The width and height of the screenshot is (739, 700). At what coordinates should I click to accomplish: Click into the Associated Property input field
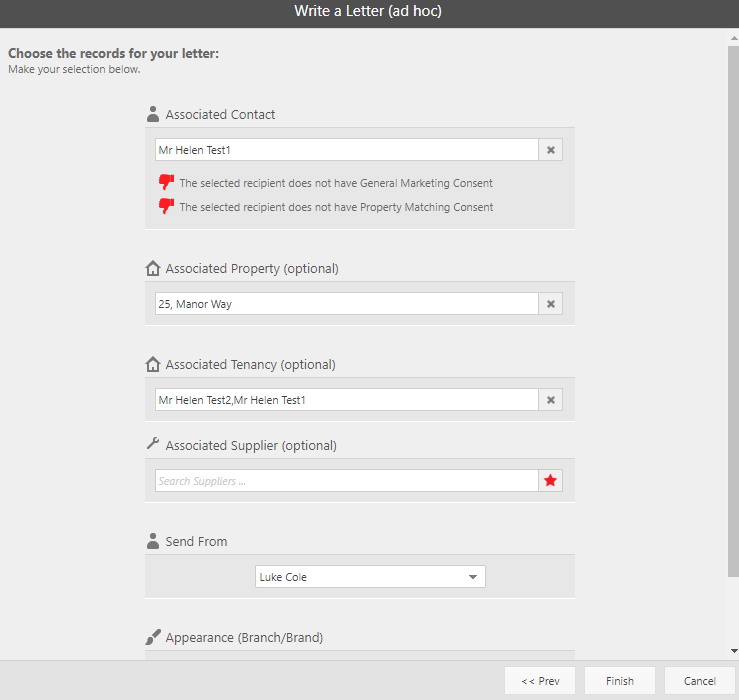[x=347, y=304]
